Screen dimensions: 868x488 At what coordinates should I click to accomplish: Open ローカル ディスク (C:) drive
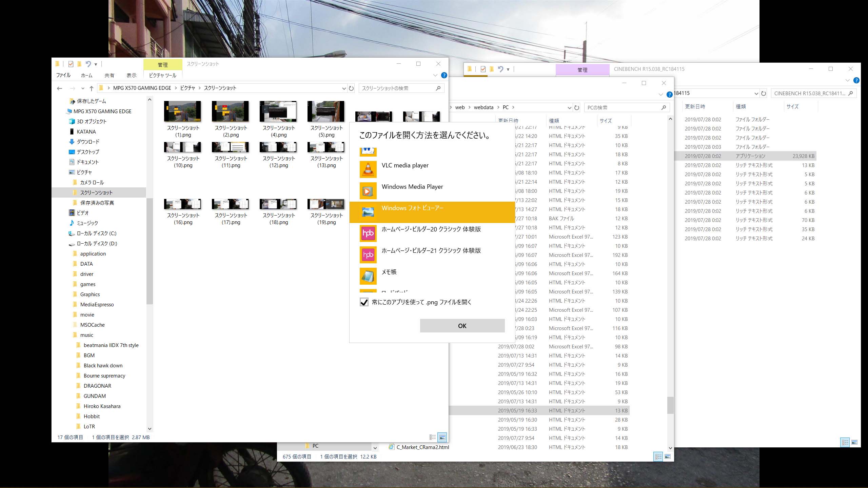[96, 233]
